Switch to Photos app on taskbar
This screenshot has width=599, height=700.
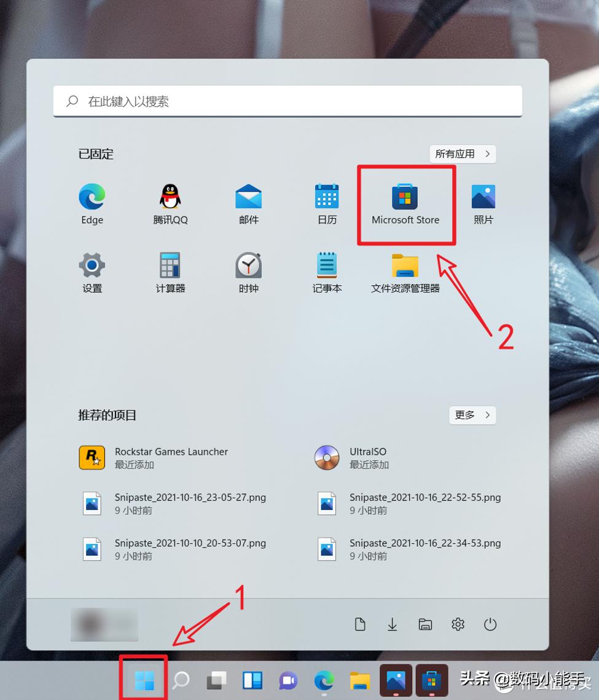[x=396, y=680]
